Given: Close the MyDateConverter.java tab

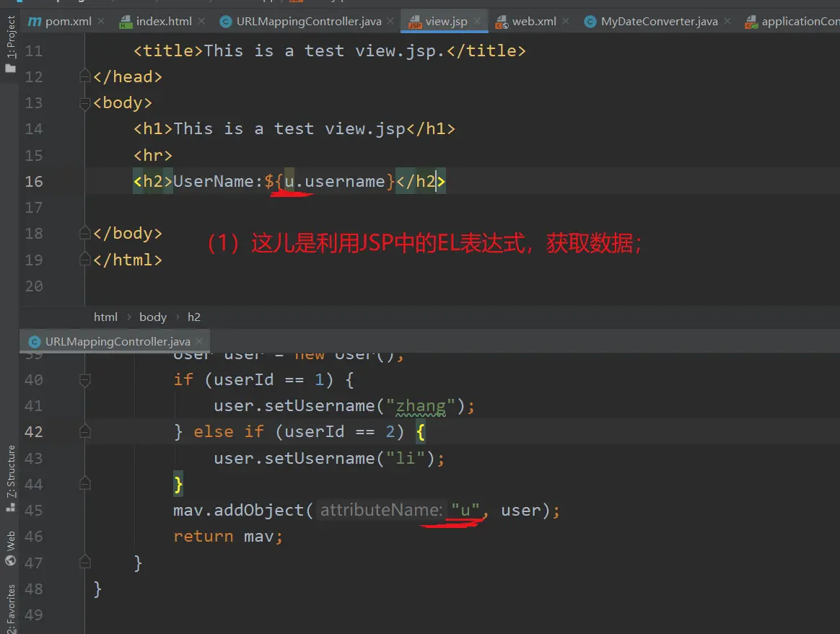Looking at the screenshot, I should (x=727, y=22).
